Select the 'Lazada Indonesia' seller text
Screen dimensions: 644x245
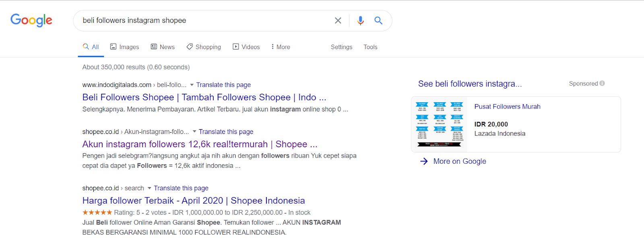click(500, 134)
